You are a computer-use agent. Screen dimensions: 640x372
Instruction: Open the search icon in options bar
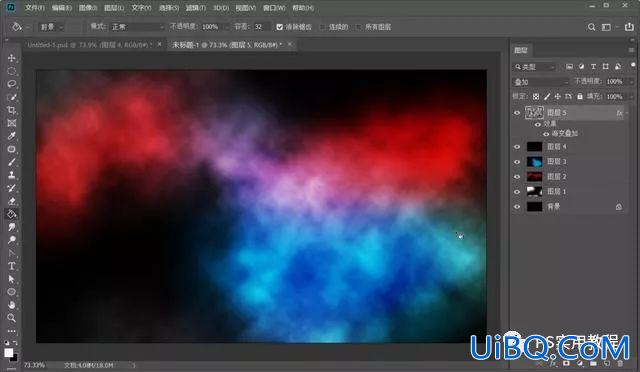(x=591, y=27)
